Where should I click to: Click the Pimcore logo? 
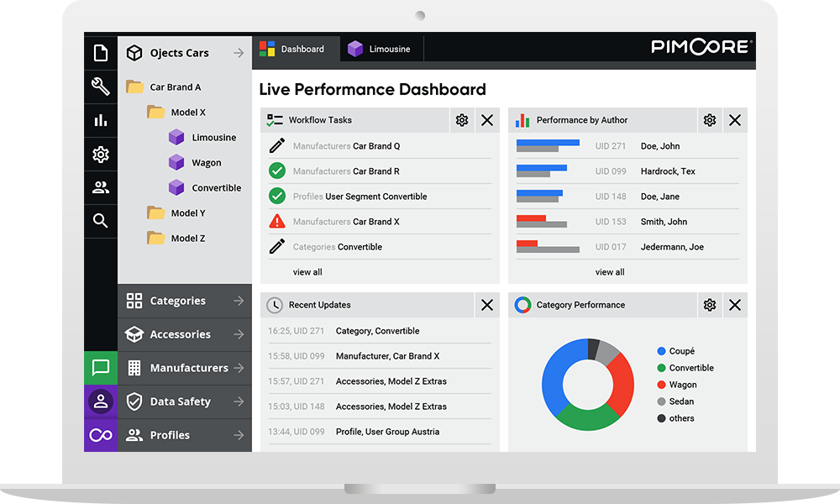point(701,47)
